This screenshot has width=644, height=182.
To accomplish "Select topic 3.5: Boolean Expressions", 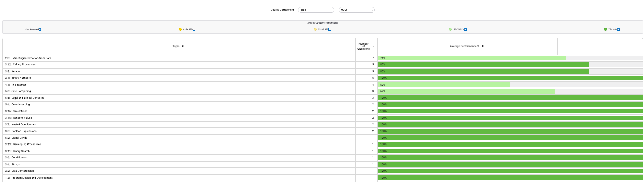I will (21, 131).
